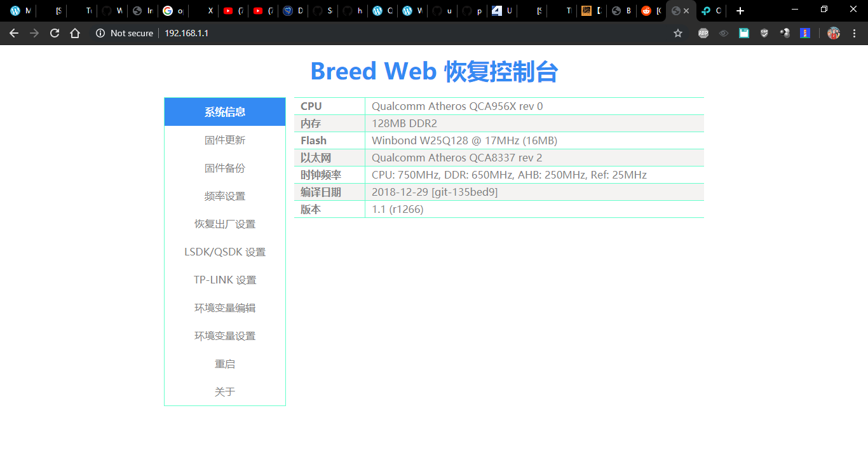Screen dimensions: 868x469
Task: Open 频率设置 frequency settings
Action: [225, 196]
